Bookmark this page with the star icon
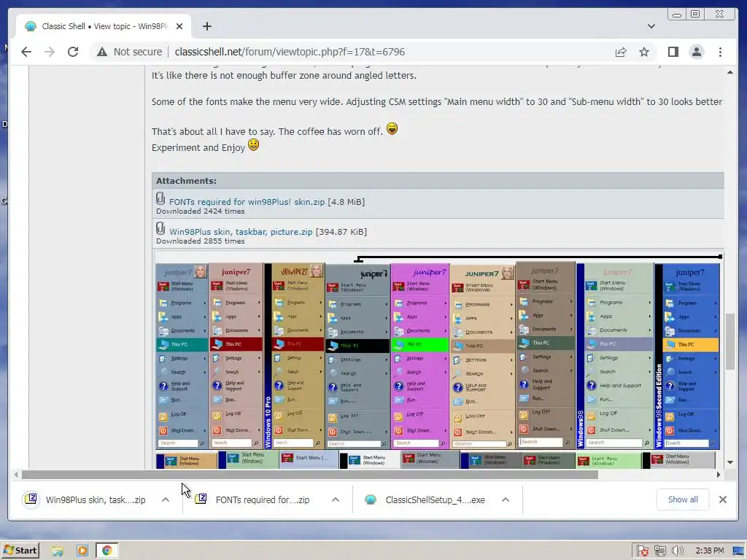 coord(644,52)
